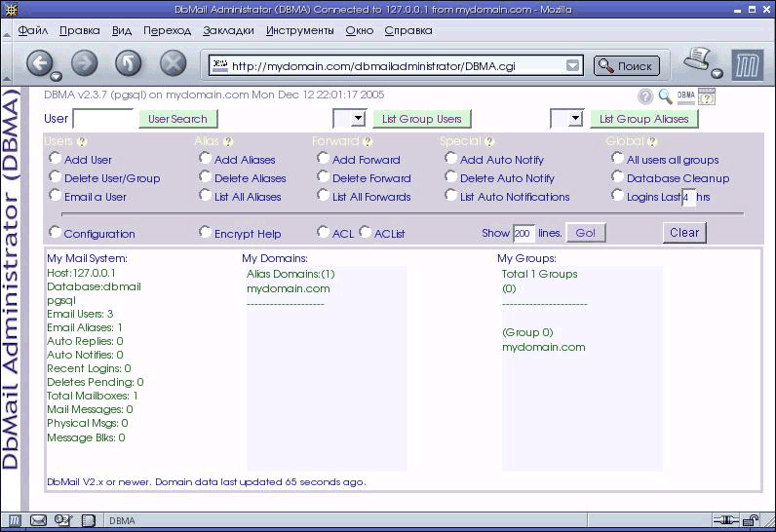
Task: Click the Stop loading button
Action: pos(173,64)
